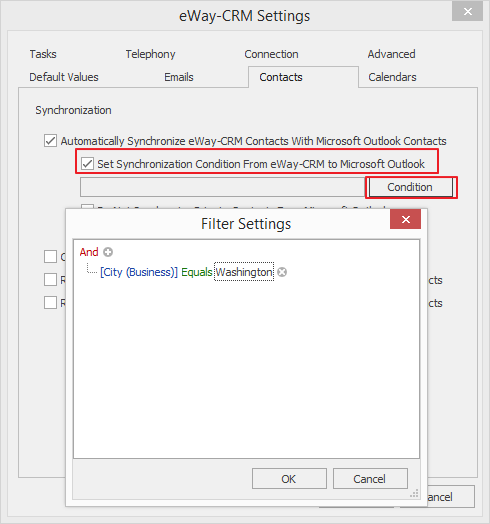Screen dimensions: 490x524
Task: Remove the City (Business) filter condition
Action: coord(282,272)
